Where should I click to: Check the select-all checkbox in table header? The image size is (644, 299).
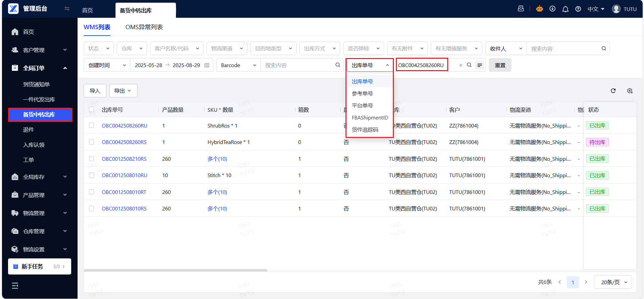pyautogui.click(x=91, y=110)
